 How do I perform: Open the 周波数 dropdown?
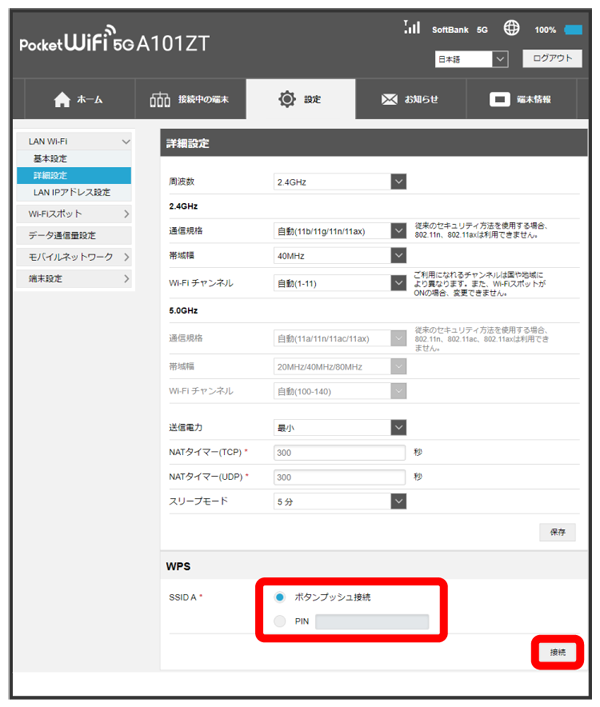340,181
